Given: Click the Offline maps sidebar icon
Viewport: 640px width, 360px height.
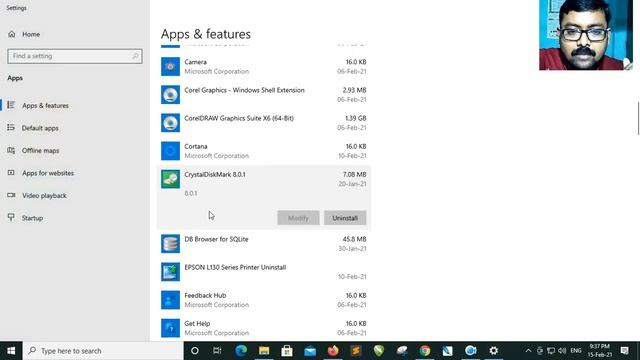Looking at the screenshot, I should [x=11, y=150].
